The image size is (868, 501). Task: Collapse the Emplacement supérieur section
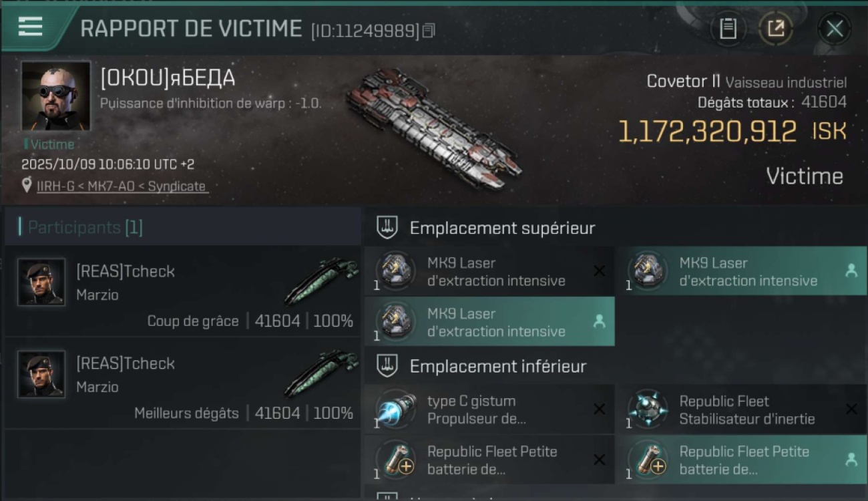tap(387, 228)
